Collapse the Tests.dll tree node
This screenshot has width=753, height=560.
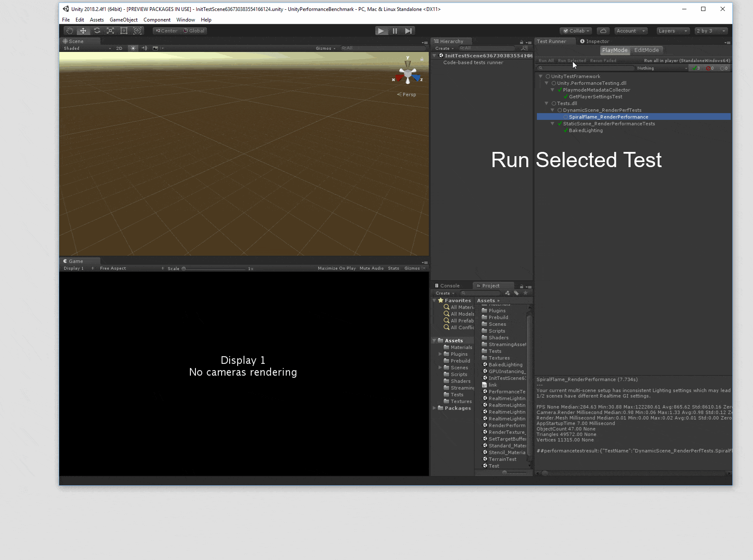coord(547,103)
